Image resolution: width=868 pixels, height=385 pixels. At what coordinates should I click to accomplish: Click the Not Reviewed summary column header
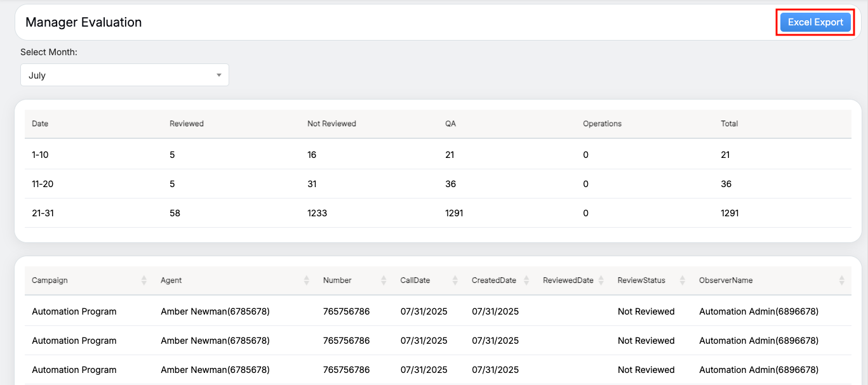331,124
